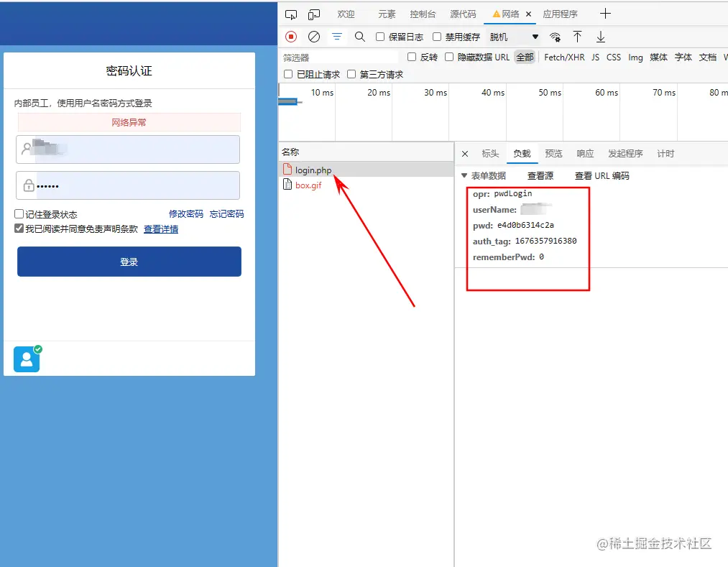728x567 pixels.
Task: Open the Headers detail tab
Action: [x=490, y=154]
